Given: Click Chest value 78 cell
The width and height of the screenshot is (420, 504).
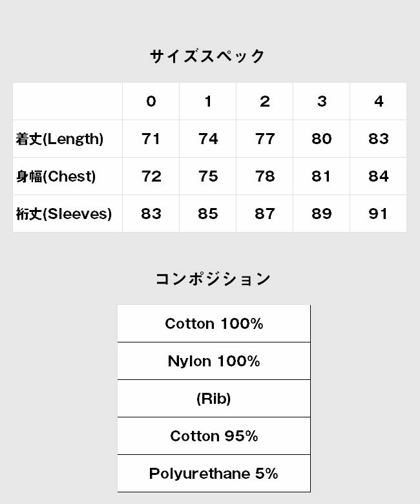Looking at the screenshot, I should [264, 176].
